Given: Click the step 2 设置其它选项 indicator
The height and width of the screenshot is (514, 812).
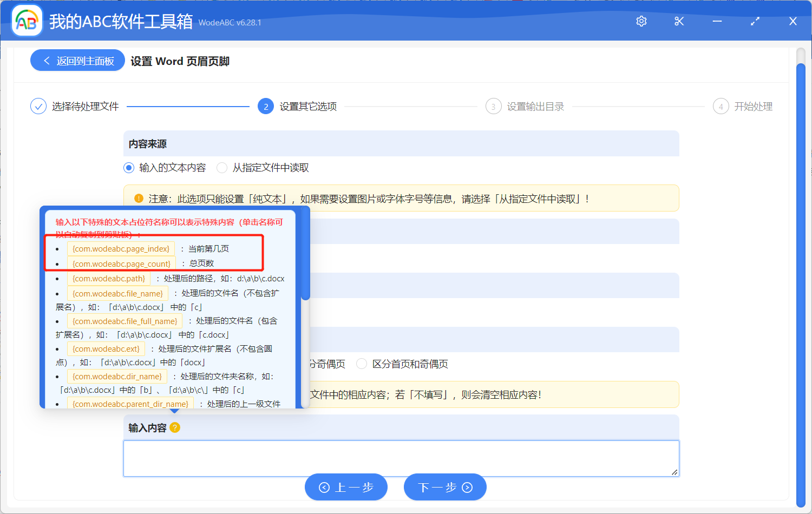Looking at the screenshot, I should 265,106.
